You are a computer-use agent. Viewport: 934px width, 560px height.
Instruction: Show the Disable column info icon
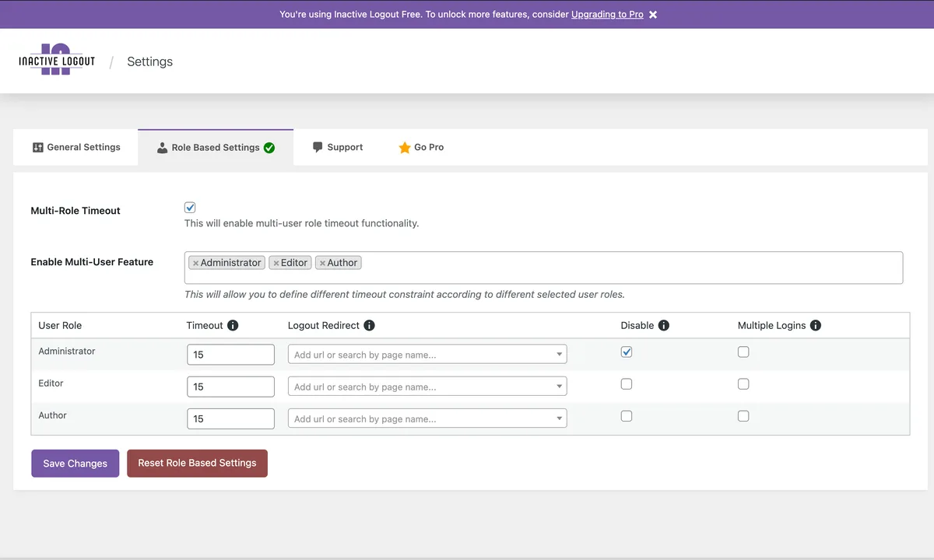point(663,325)
